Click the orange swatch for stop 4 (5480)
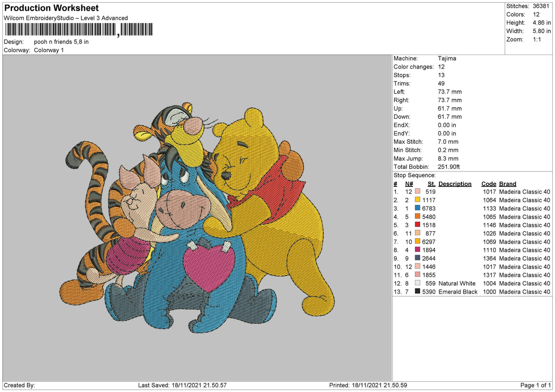 pos(418,217)
